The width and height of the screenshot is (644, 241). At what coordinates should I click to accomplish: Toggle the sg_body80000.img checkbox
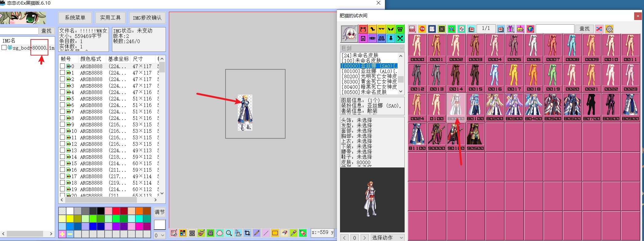coord(4,48)
